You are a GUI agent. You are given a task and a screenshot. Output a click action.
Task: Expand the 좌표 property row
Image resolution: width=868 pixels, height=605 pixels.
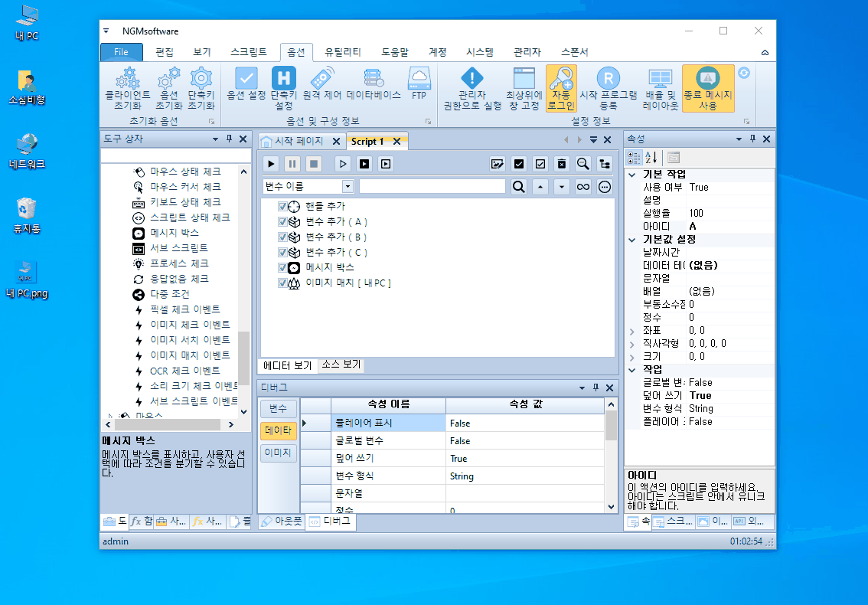(632, 331)
